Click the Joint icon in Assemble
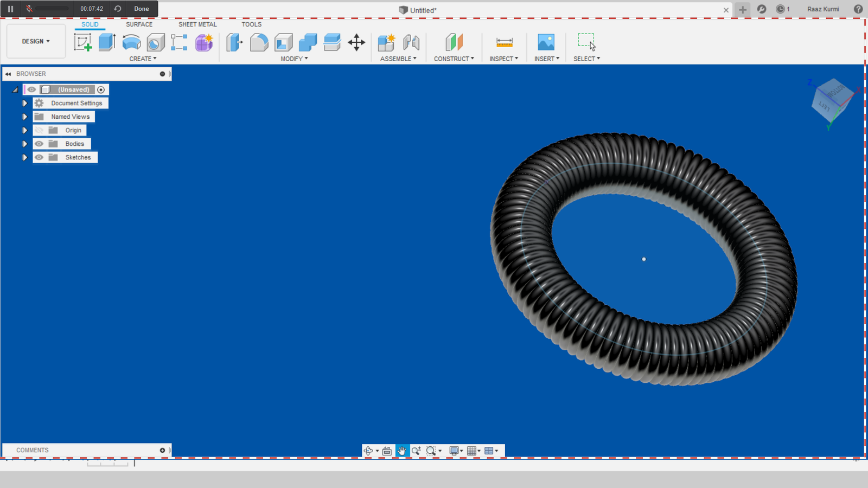This screenshot has width=868, height=488. tap(411, 42)
